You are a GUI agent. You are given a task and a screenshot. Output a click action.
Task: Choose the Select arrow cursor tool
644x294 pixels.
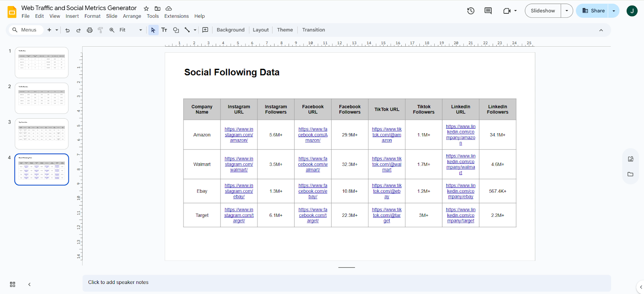pyautogui.click(x=153, y=30)
